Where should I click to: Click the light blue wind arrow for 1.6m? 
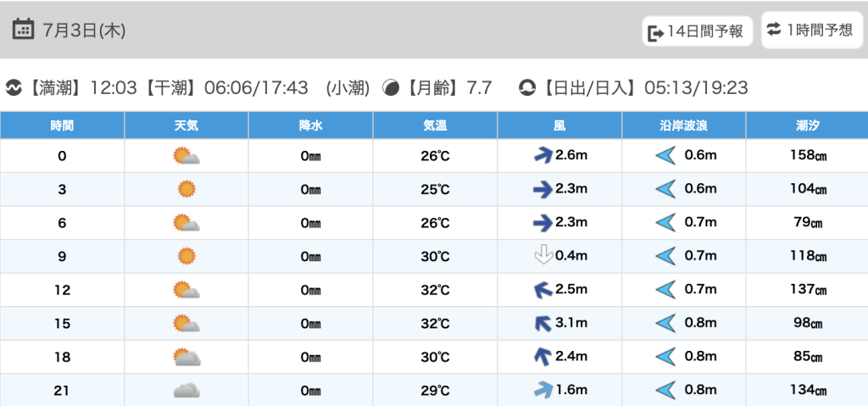pos(542,390)
